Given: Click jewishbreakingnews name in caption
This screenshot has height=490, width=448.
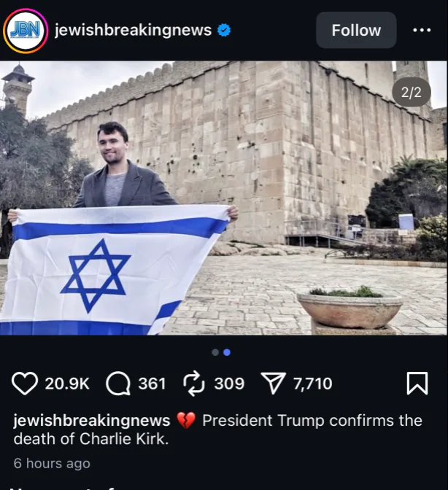Looking at the screenshot, I should pos(92,420).
